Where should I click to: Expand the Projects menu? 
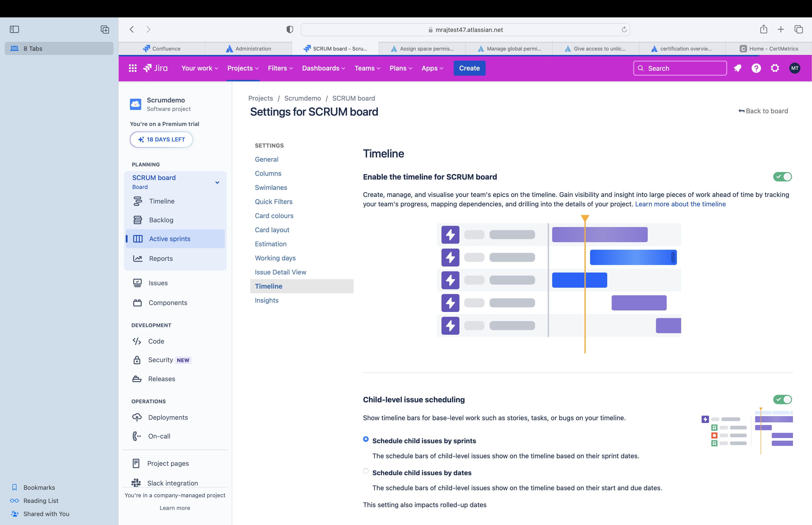click(242, 68)
